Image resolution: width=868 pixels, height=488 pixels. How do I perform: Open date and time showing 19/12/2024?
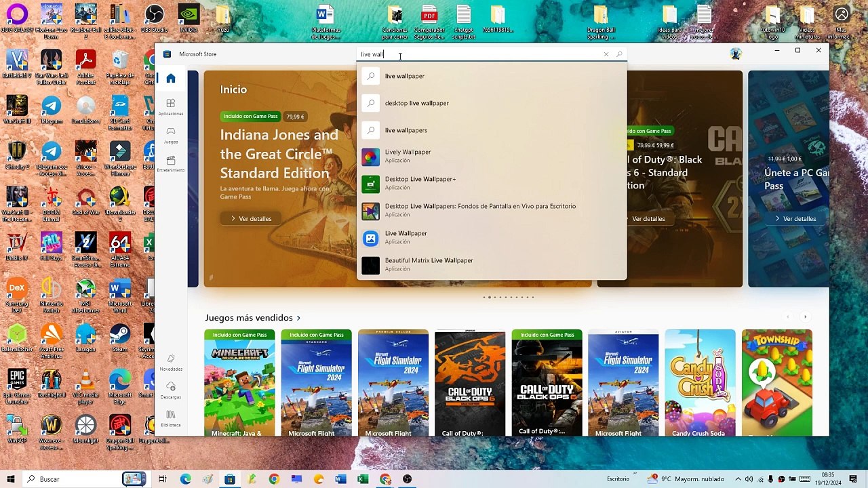[x=828, y=479]
